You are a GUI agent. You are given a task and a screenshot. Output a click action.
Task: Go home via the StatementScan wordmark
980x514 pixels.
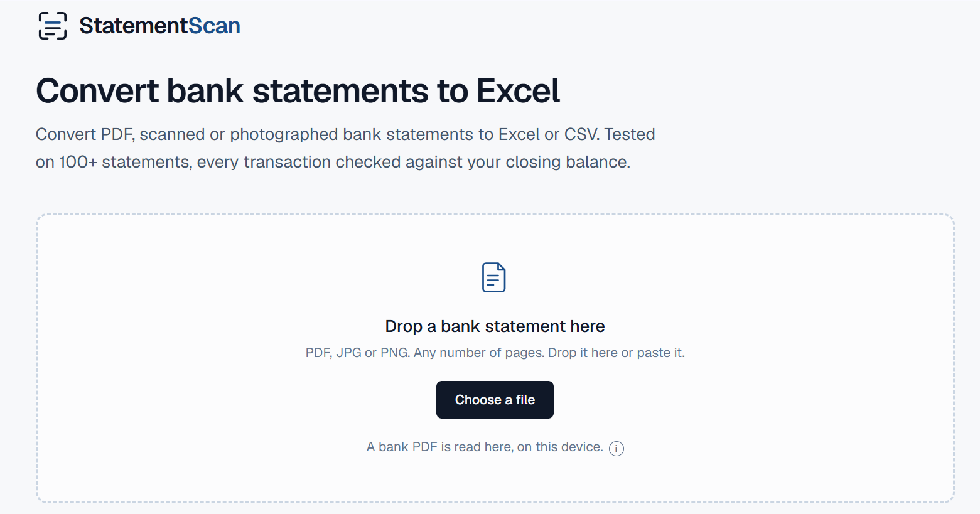coord(159,26)
